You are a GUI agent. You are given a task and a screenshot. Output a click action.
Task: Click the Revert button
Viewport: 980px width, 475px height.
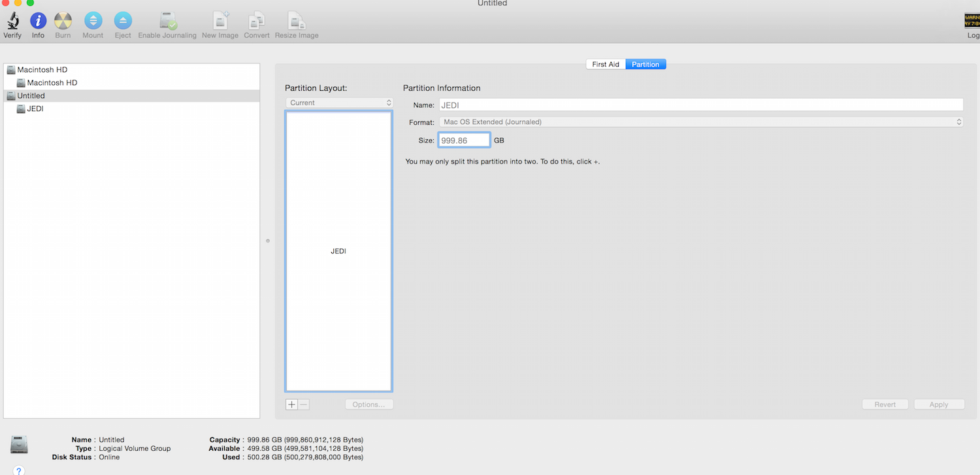(x=885, y=404)
